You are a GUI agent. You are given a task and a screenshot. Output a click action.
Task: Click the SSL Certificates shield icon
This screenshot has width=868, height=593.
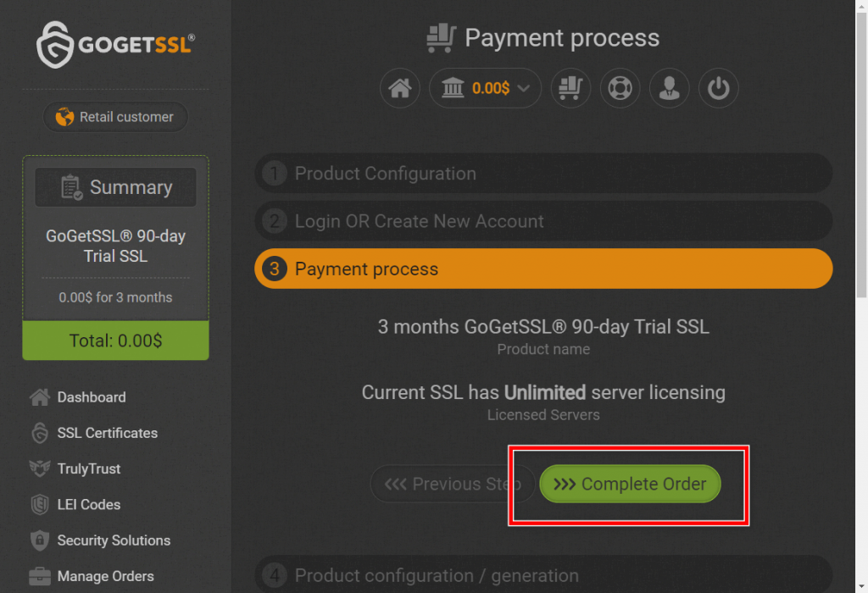point(40,433)
